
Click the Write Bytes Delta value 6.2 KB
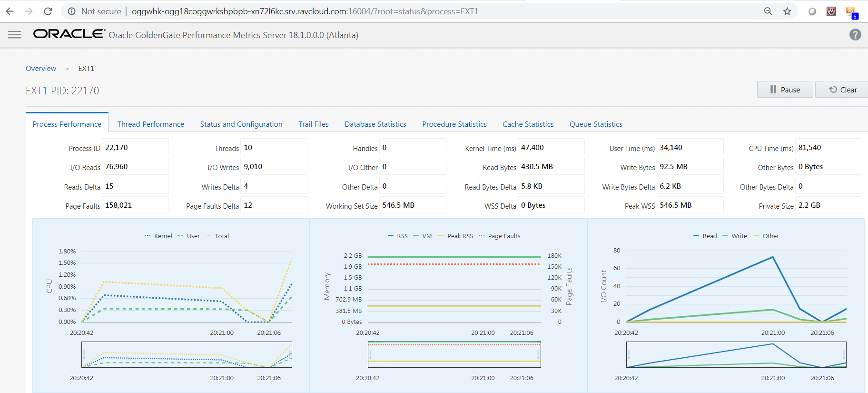(x=690, y=186)
